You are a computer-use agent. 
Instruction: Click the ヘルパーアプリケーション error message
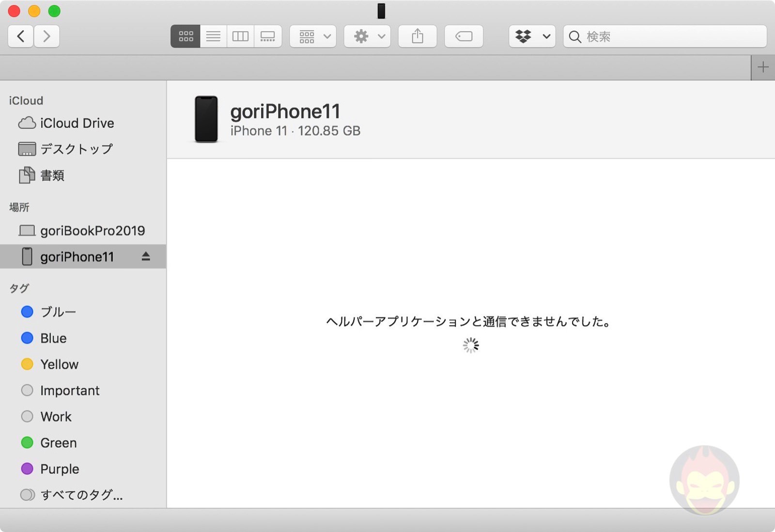point(468,321)
